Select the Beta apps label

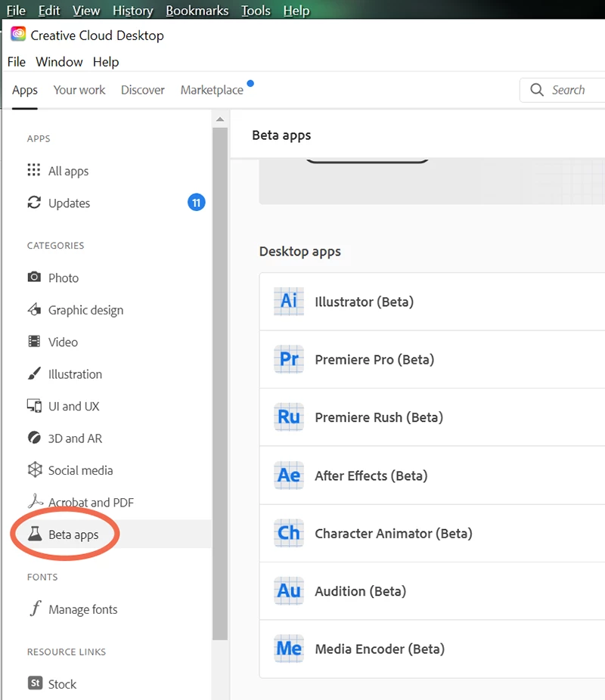coord(73,534)
